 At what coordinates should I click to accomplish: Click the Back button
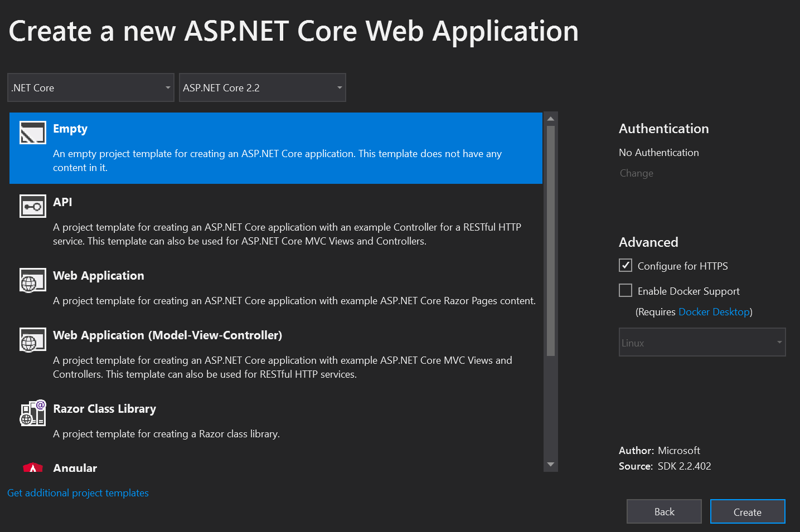click(x=664, y=511)
